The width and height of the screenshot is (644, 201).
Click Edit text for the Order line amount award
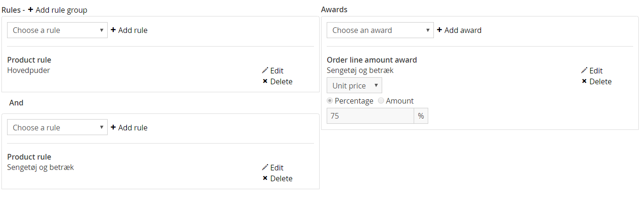tap(596, 71)
